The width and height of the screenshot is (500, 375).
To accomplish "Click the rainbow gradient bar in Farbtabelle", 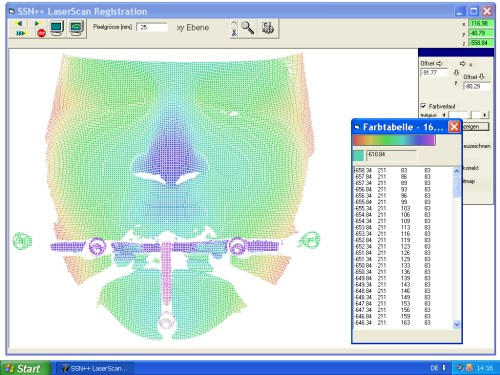I will (394, 140).
